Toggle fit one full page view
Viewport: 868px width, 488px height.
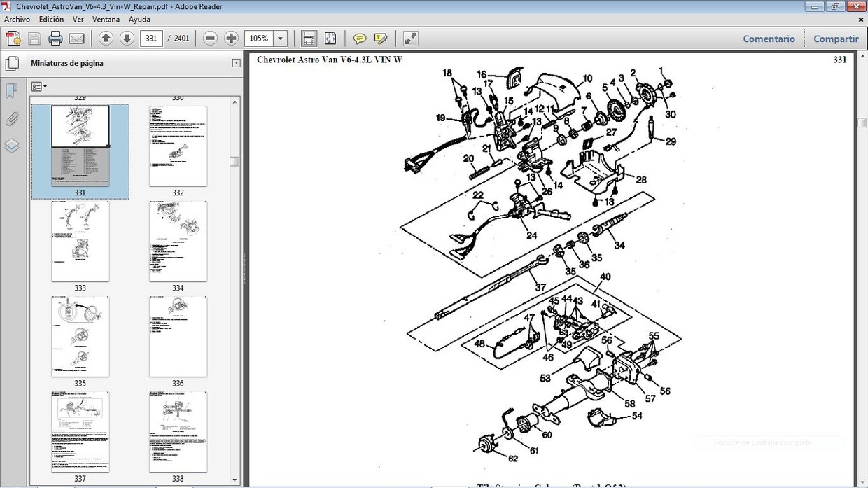(330, 39)
